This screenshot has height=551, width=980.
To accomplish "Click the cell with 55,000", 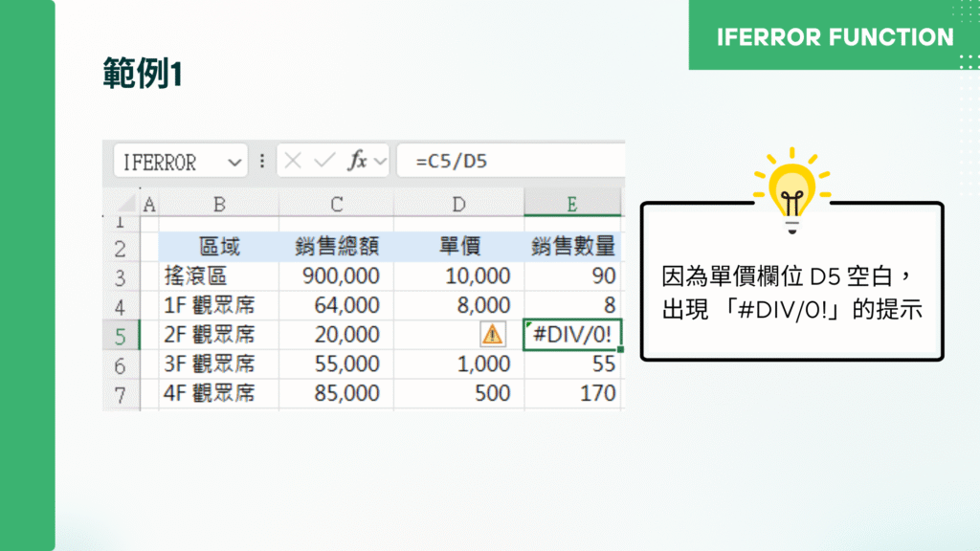I will [x=336, y=364].
